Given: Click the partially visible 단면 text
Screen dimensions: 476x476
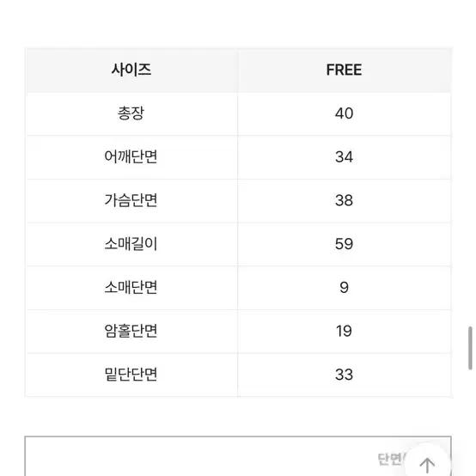Looking at the screenshot, I should (390, 460).
